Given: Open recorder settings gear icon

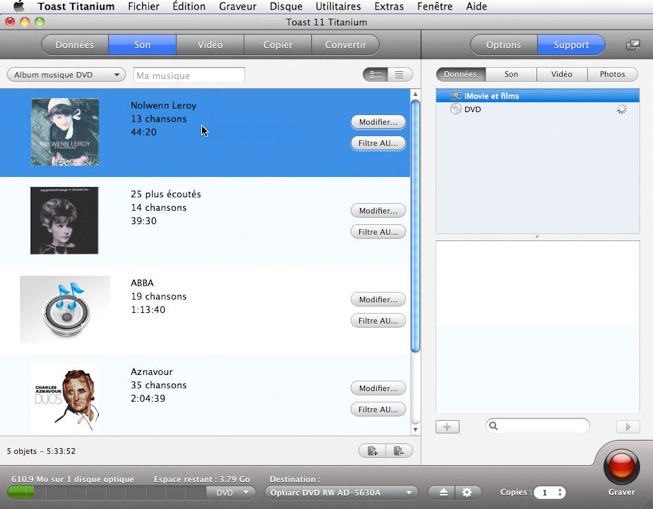Looking at the screenshot, I should coord(467,492).
